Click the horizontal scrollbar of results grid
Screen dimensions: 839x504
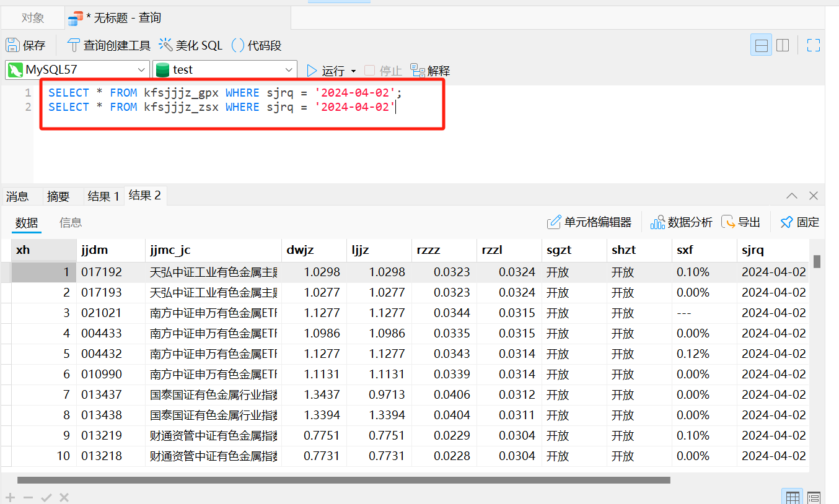pyautogui.click(x=344, y=480)
